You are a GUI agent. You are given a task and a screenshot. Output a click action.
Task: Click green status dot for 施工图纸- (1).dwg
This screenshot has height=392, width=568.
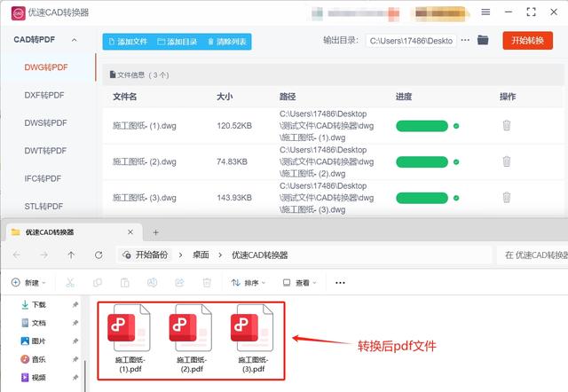click(456, 126)
